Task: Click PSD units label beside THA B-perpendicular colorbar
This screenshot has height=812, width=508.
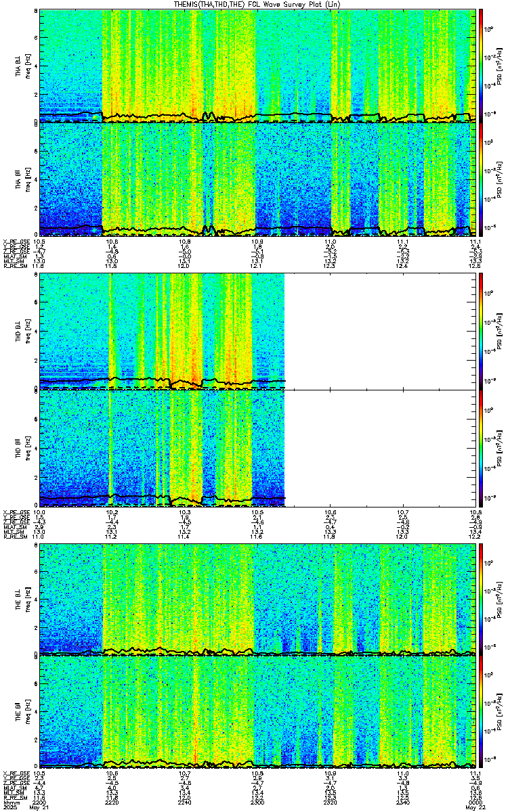Action: [501, 66]
